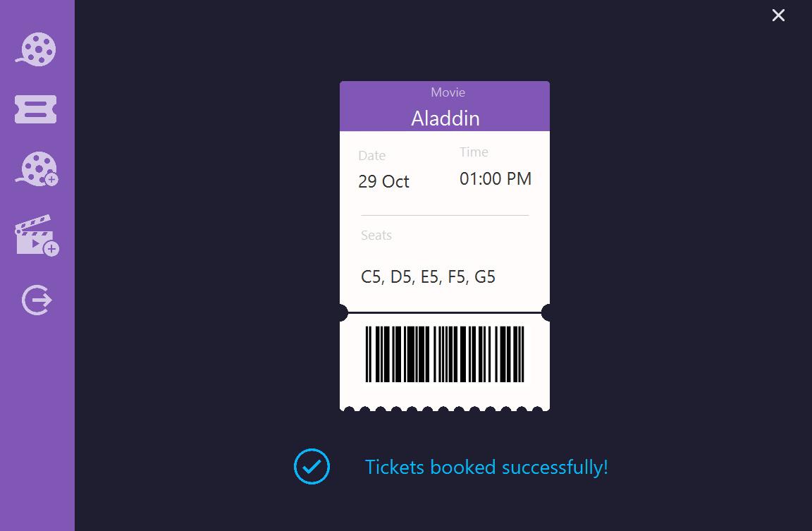Click the ticket's left perforation notch
Screen dimensions: 812x531
point(343,313)
